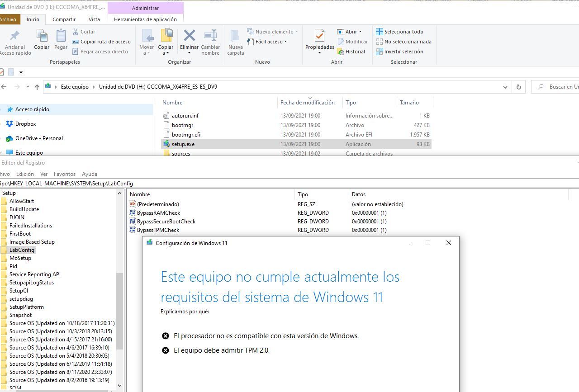
Task: Open the address bar history dropdown
Action: [505, 87]
